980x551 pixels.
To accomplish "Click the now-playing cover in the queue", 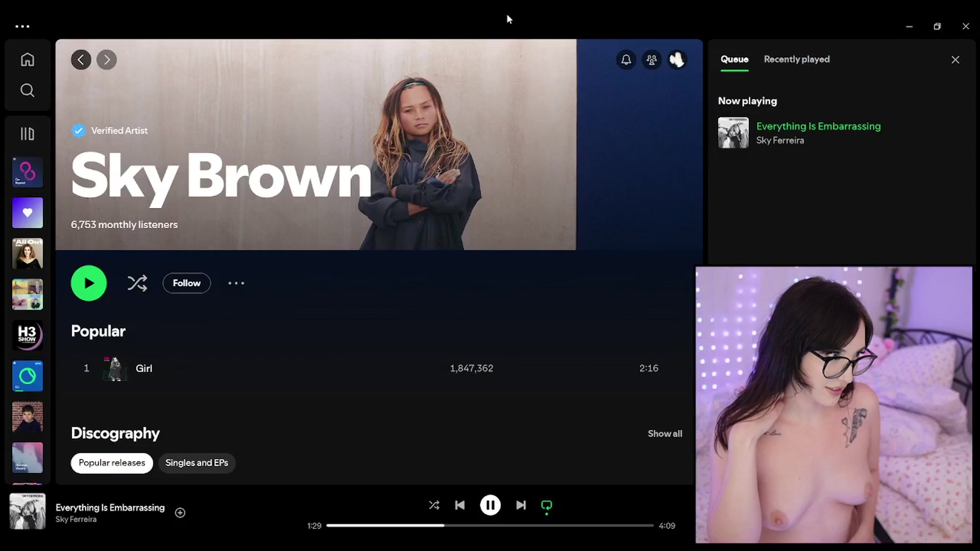I will point(733,133).
